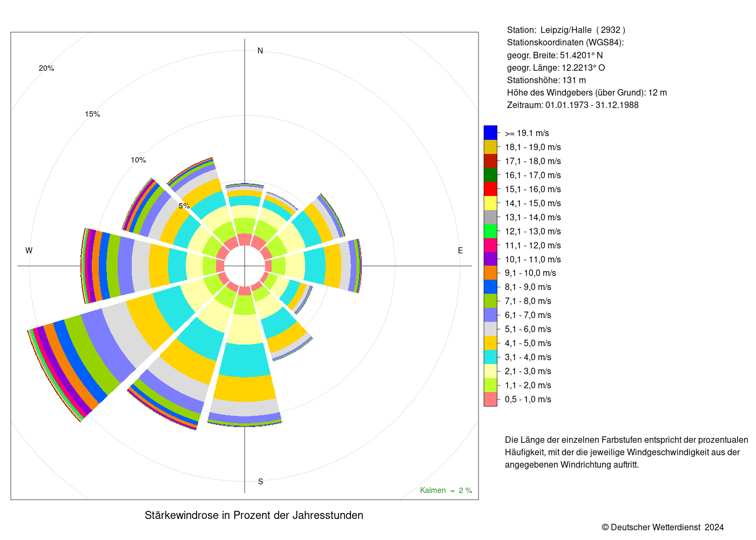Select the salmon 0,5 - 1,0 m/s swatch
This screenshot has height=540, width=756.
490,399
